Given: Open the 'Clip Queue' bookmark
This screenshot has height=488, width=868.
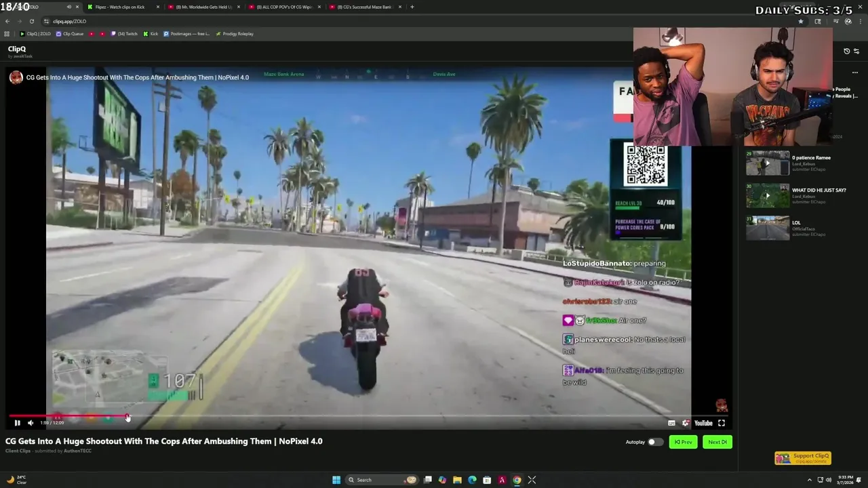Looking at the screenshot, I should point(70,34).
